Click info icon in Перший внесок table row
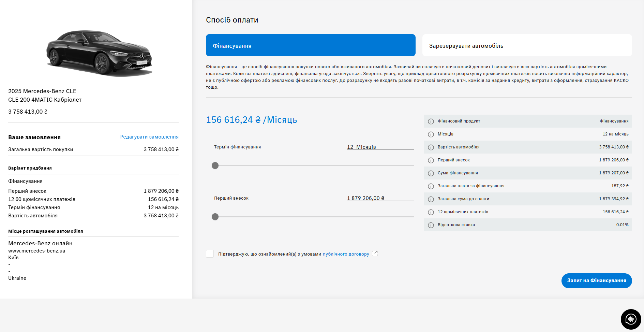 (431, 160)
